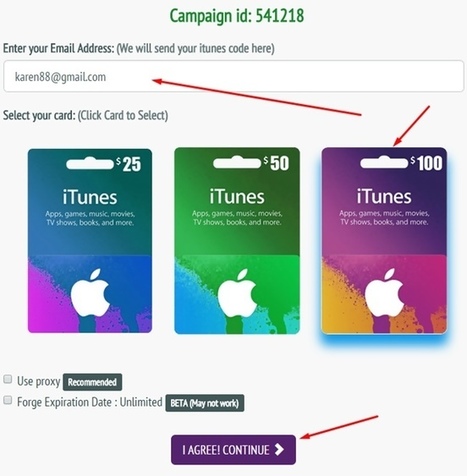Viewport: 467px width, 476px height.
Task: Enable the Use proxy checkbox
Action: (8, 379)
